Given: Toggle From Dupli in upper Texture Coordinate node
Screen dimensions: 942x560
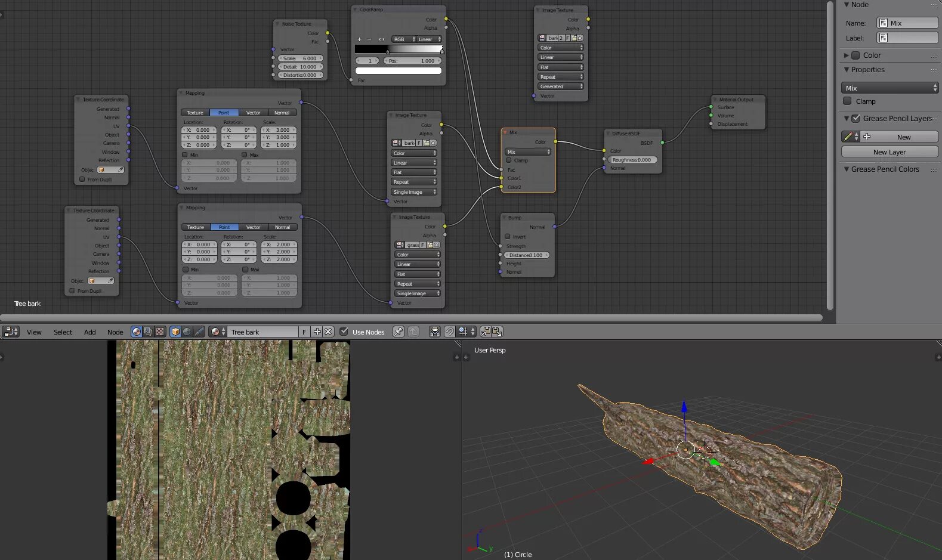Looking at the screenshot, I should click(x=82, y=179).
